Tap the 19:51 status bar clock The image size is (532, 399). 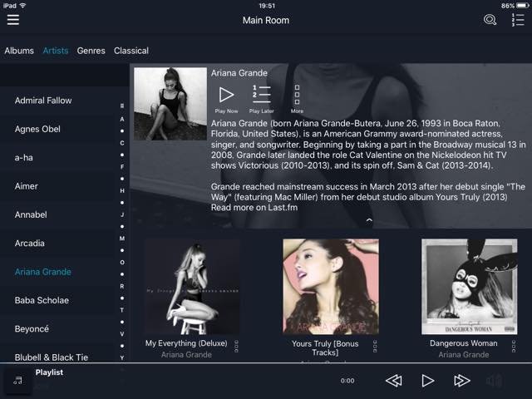[267, 6]
